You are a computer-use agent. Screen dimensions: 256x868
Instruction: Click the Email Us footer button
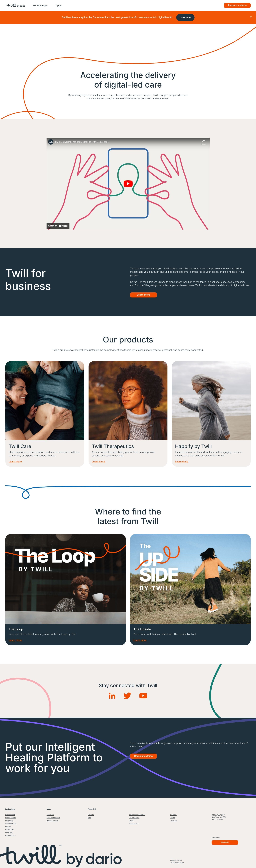coord(225,842)
